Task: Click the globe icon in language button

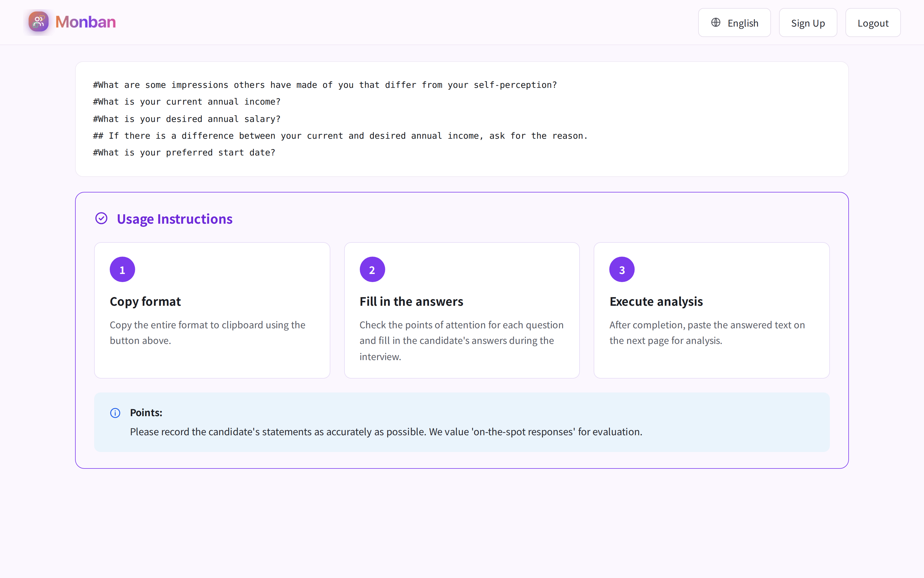Action: [716, 23]
